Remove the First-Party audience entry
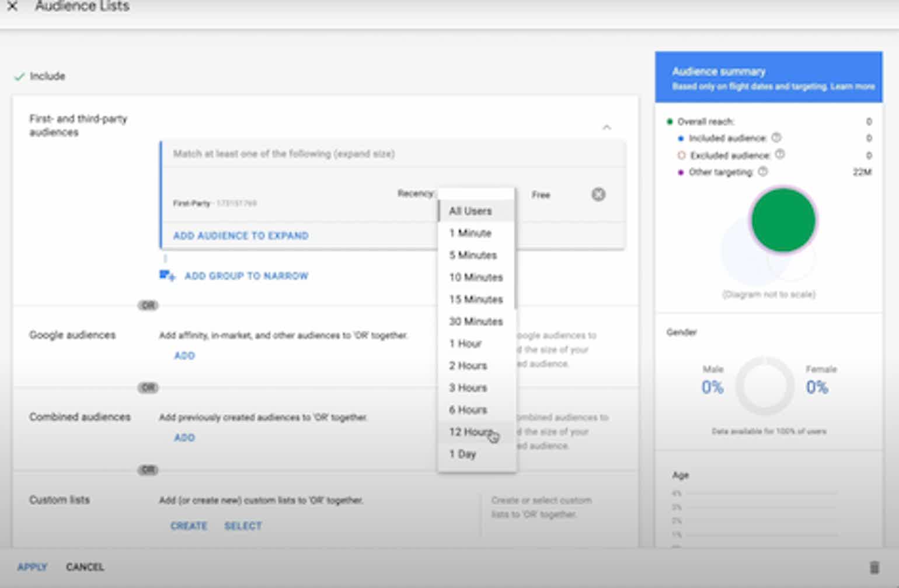Image resolution: width=899 pixels, height=588 pixels. [x=598, y=194]
